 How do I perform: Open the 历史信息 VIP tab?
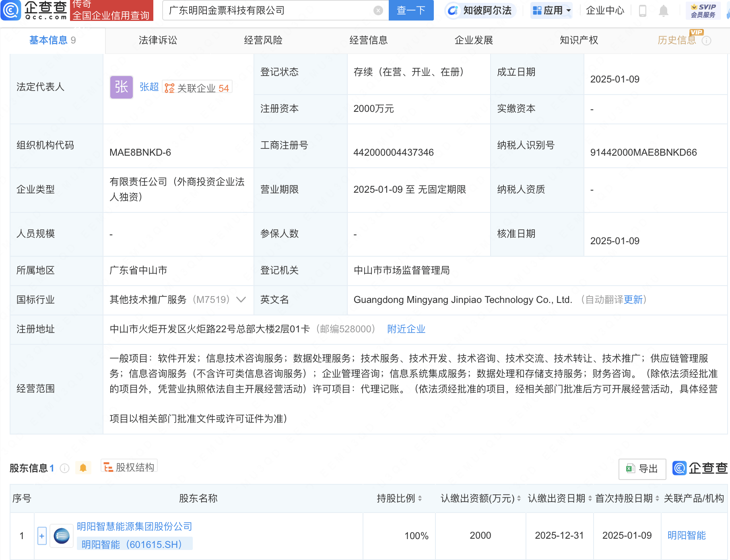click(x=677, y=40)
